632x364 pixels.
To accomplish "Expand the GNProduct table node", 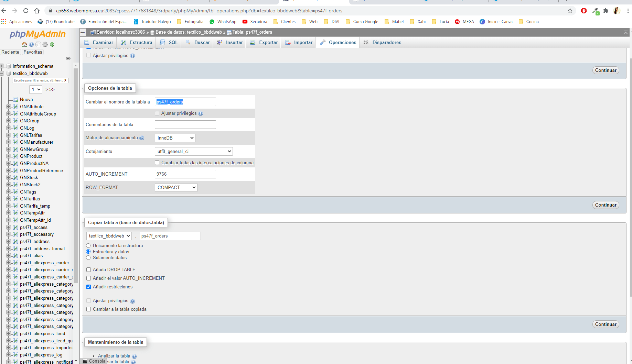I will pos(9,156).
